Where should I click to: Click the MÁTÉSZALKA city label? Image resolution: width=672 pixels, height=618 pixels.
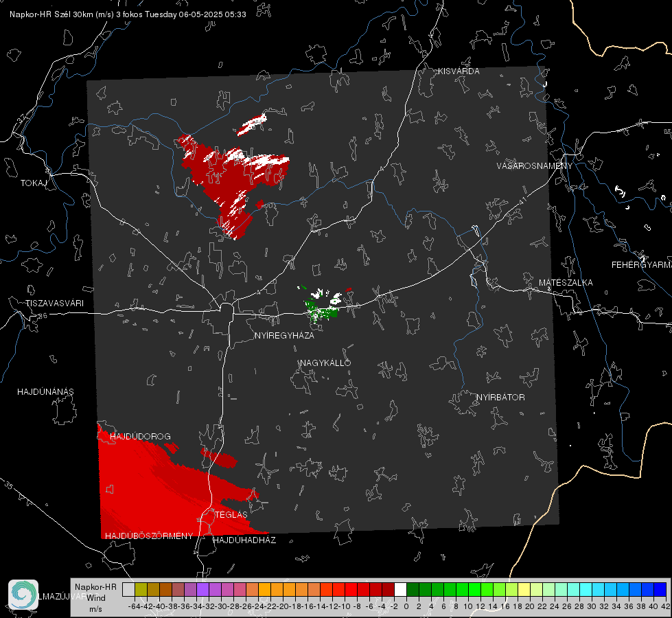click(x=566, y=283)
